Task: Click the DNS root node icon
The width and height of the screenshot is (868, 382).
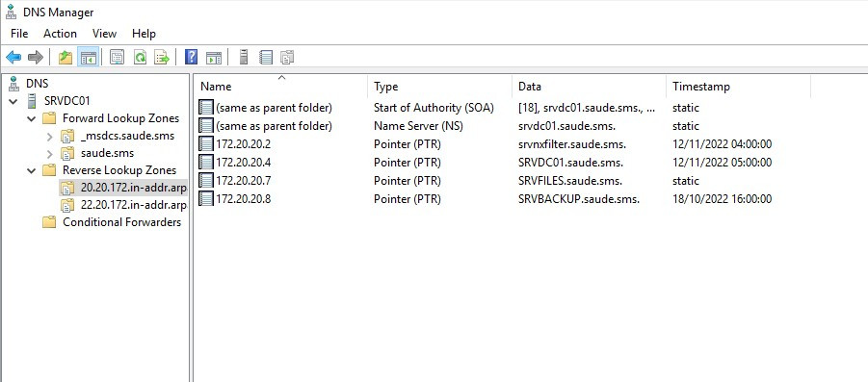Action: coord(13,84)
